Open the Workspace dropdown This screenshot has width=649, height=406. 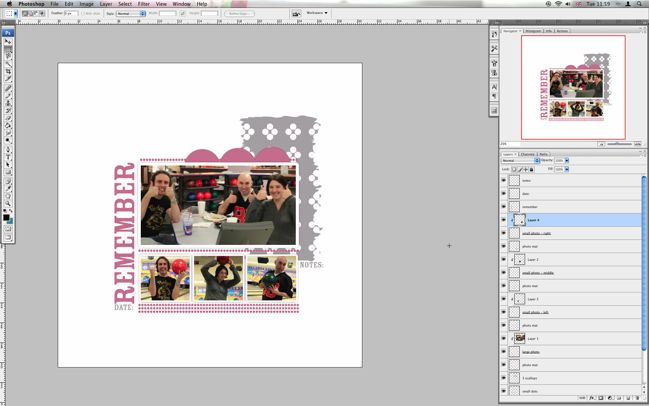coord(317,13)
